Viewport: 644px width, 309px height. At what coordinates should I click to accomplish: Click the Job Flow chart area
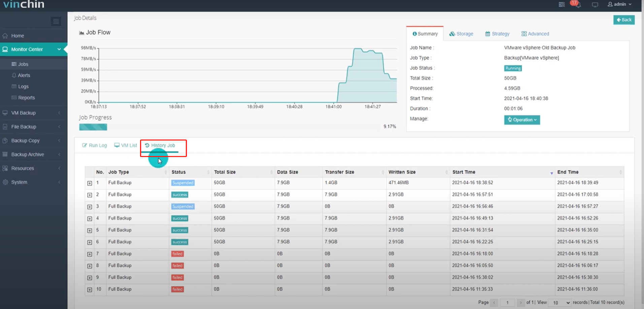tap(247, 75)
